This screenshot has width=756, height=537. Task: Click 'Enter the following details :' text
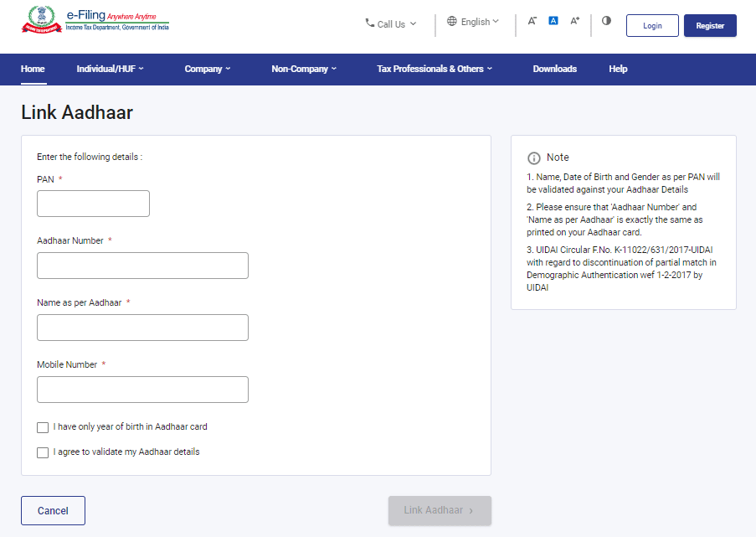point(90,157)
